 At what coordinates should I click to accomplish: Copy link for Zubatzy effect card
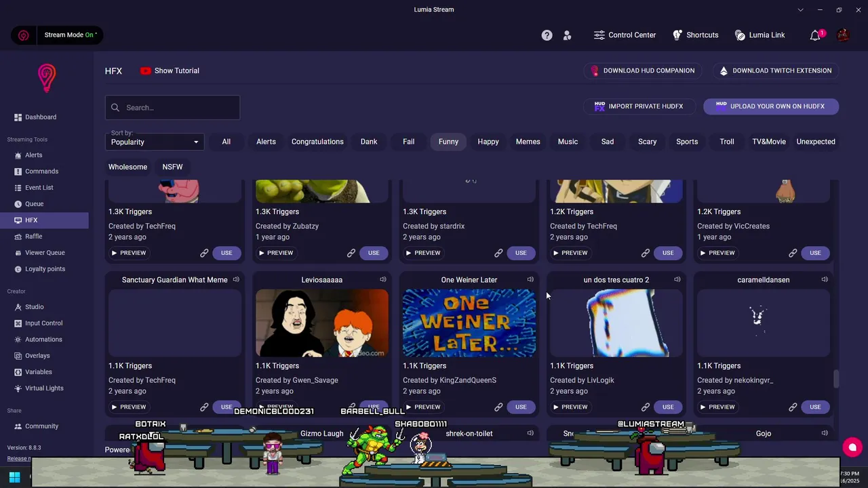(351, 253)
